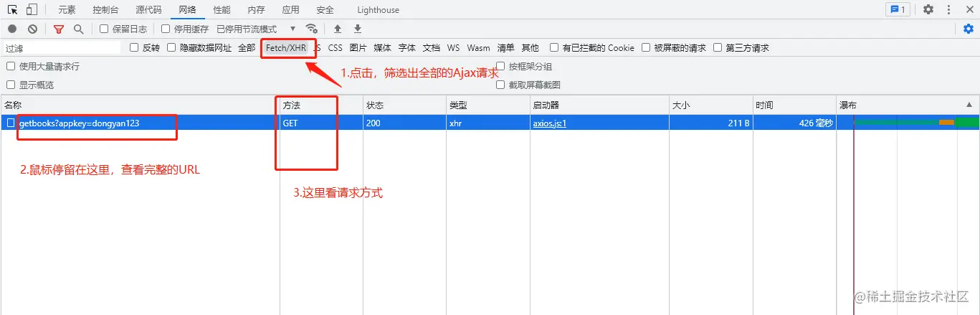Click the record network log button

(12, 29)
